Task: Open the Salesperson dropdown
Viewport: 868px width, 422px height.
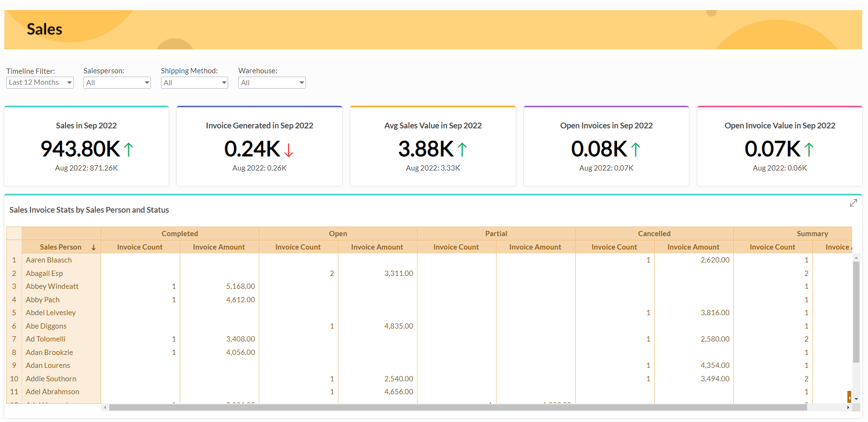Action: 117,83
